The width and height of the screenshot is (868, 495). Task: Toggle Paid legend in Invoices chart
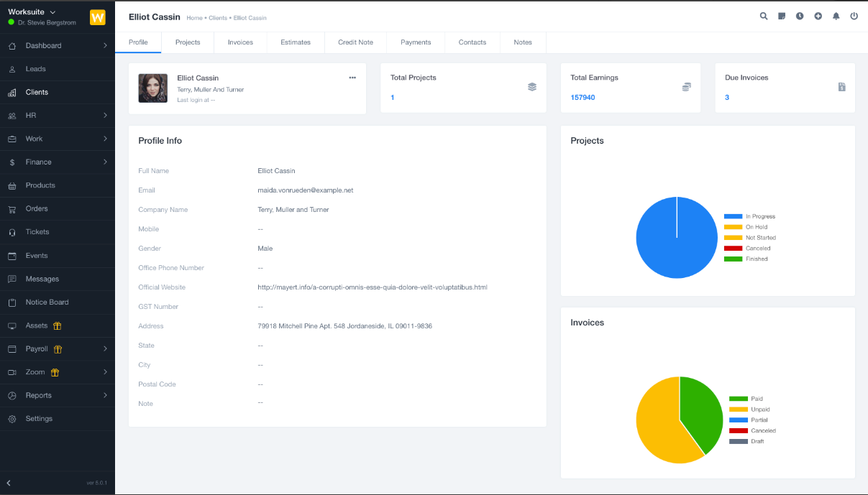[x=746, y=399]
